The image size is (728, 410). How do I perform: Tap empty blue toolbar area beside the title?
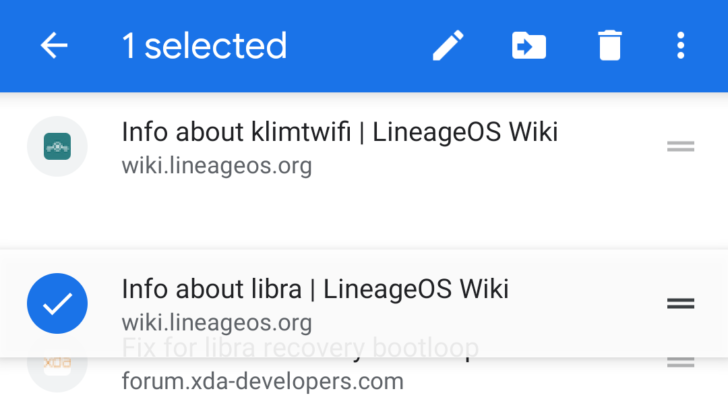tap(360, 46)
